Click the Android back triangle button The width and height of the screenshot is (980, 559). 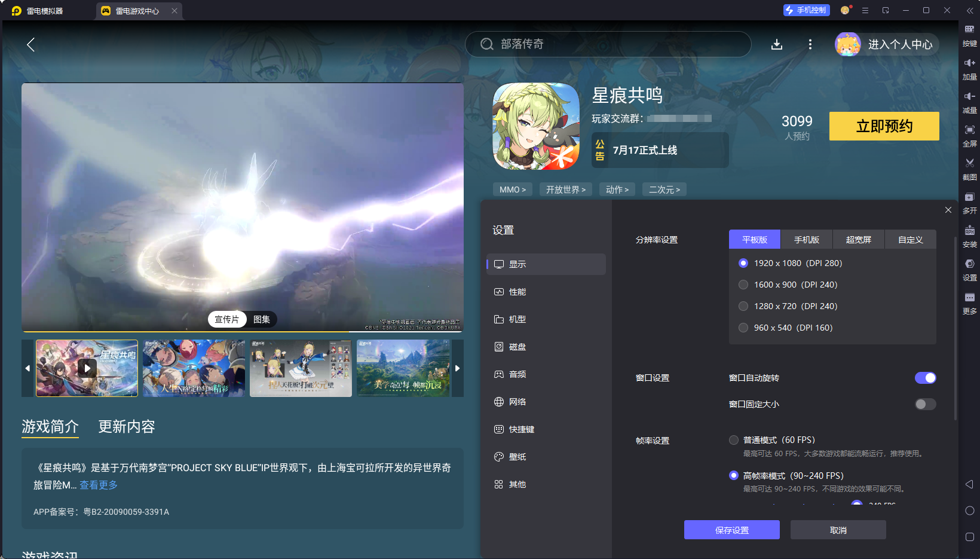point(969,484)
